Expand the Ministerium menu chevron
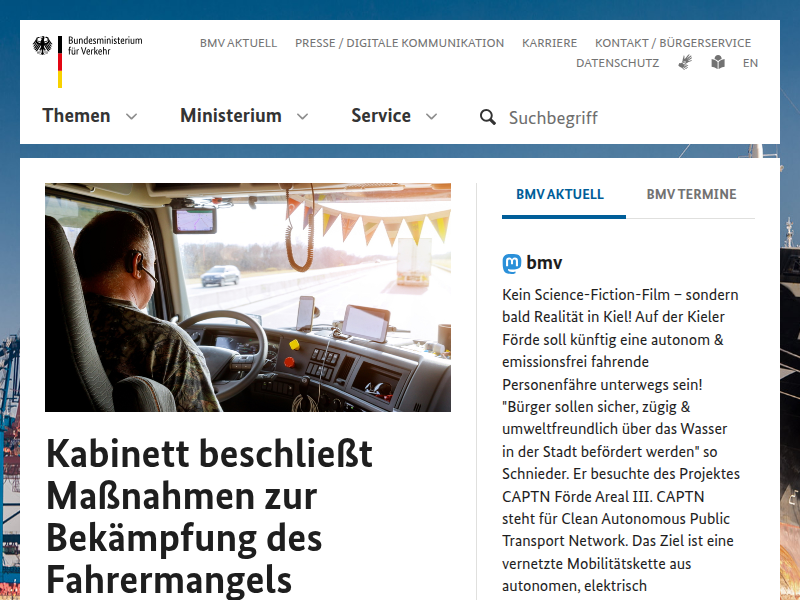This screenshot has width=800, height=600. click(303, 116)
